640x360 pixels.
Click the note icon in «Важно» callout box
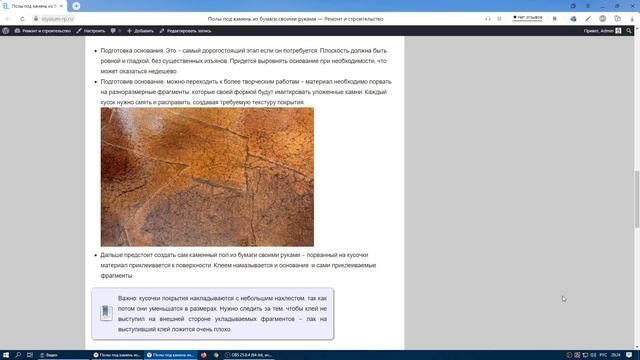(106, 313)
